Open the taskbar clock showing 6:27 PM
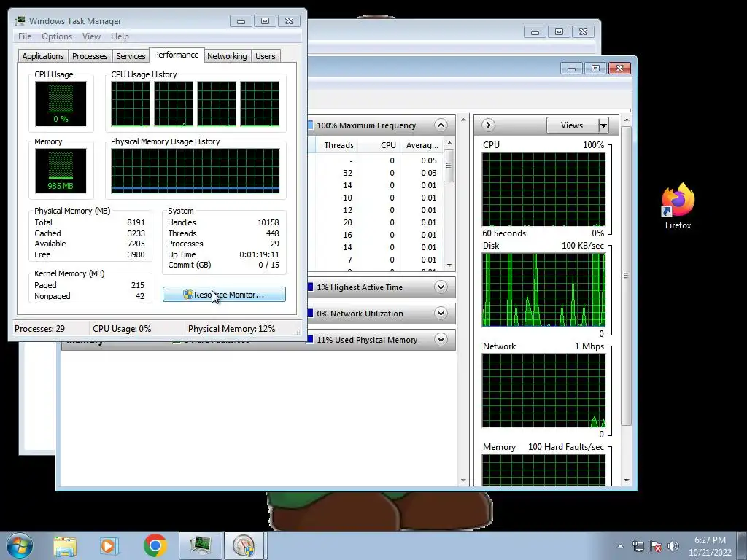The height and width of the screenshot is (560, 747). [710, 546]
